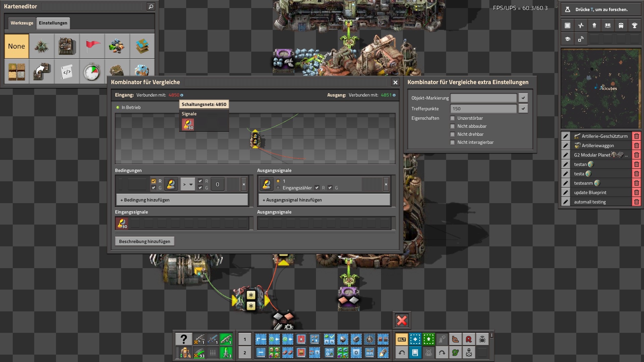Remove the output signal row with x
The width and height of the screenshot is (644, 362).
(386, 184)
